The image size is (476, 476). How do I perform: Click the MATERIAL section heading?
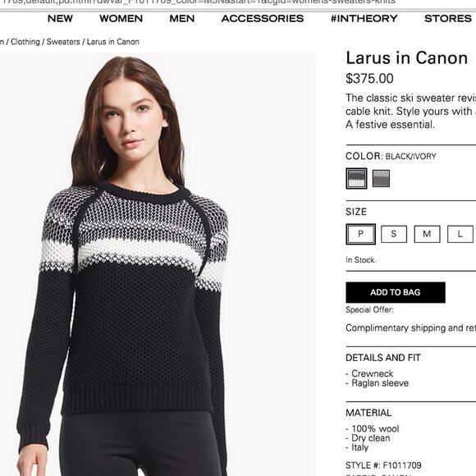368,413
